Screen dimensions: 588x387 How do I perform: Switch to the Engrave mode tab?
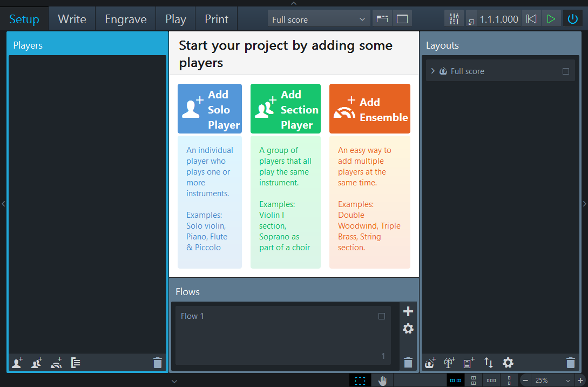point(125,19)
